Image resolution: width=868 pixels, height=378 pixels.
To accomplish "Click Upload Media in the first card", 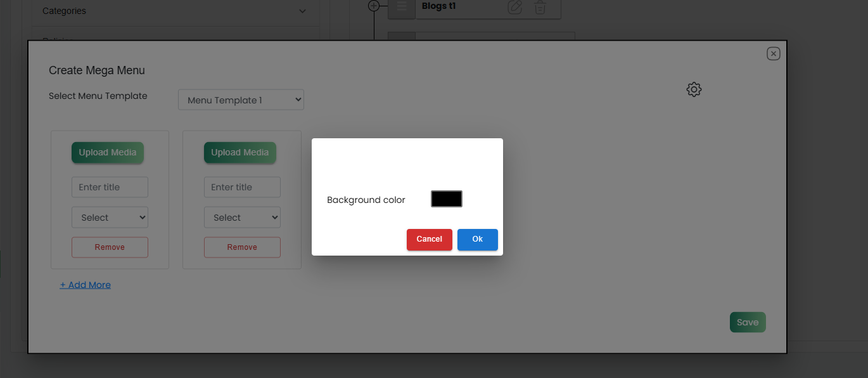I will click(x=108, y=152).
